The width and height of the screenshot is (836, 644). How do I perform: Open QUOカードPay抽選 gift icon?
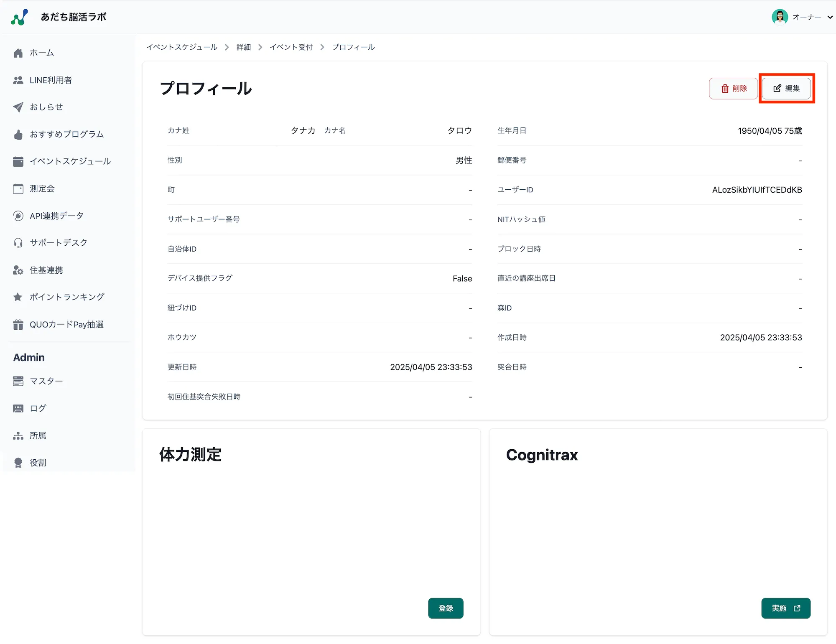click(18, 324)
